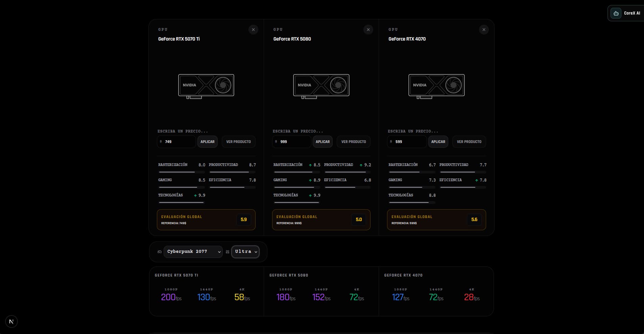644x334 pixels.
Task: Click the RTX 5080 graphics card illustration
Action: pos(321,86)
